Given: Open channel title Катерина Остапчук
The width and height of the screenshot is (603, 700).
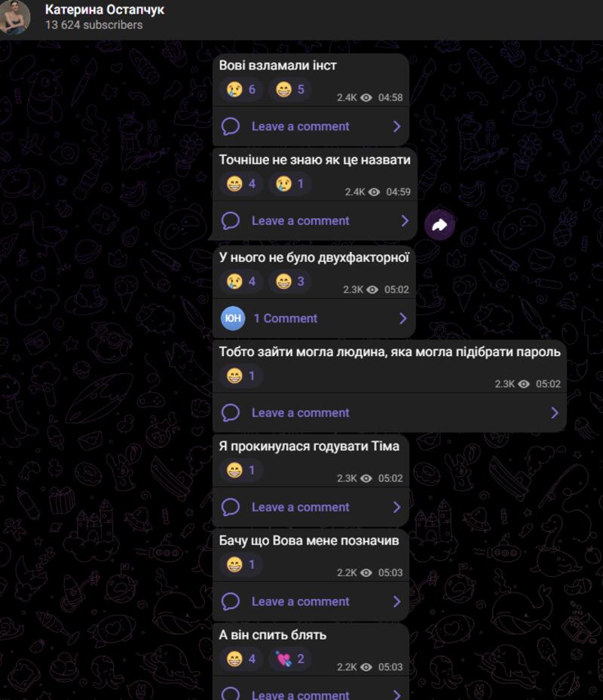Looking at the screenshot, I should (105, 9).
